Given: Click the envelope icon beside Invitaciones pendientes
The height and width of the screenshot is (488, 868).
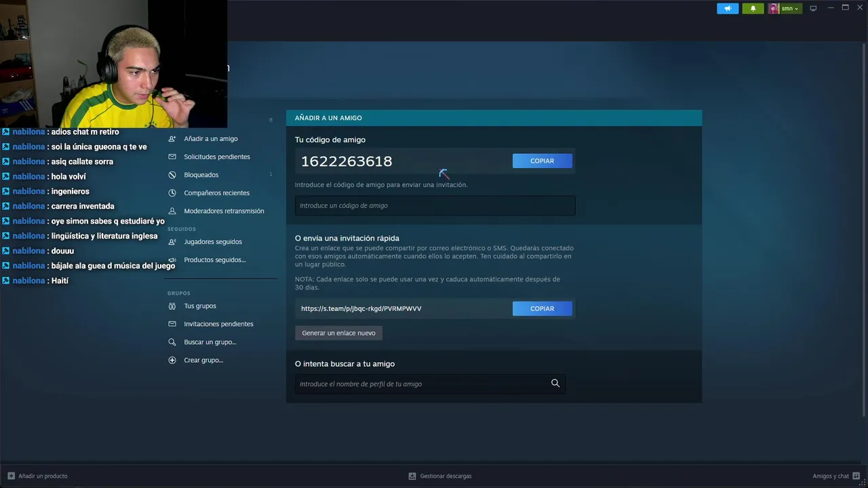Looking at the screenshot, I should point(172,324).
